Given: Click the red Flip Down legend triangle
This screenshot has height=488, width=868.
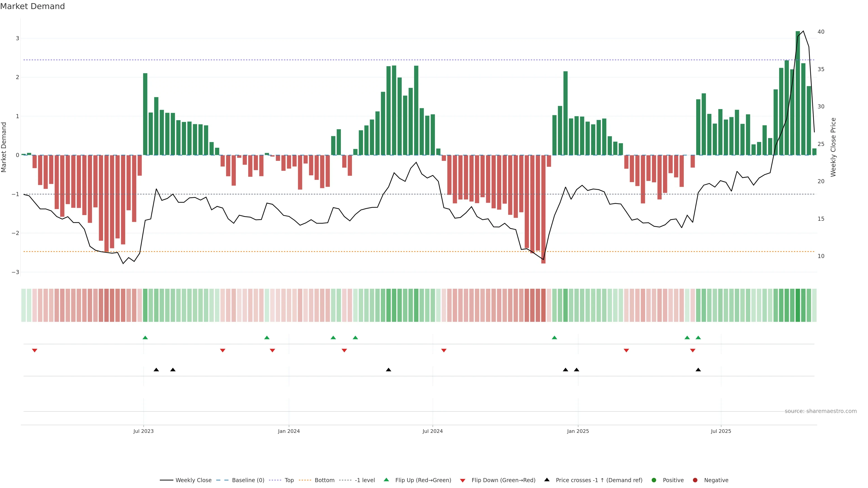Looking at the screenshot, I should click(x=463, y=480).
